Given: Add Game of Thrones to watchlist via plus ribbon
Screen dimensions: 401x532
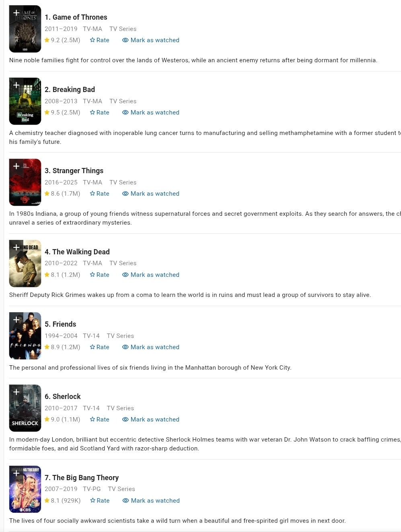Looking at the screenshot, I should [16, 13].
